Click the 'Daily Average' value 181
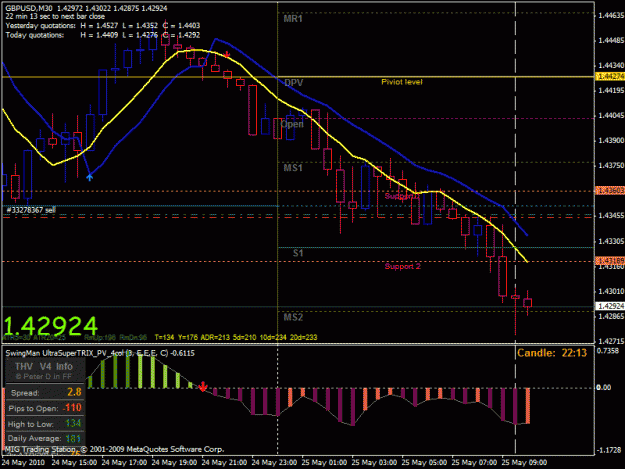The height and width of the screenshot is (469, 625). [73, 439]
